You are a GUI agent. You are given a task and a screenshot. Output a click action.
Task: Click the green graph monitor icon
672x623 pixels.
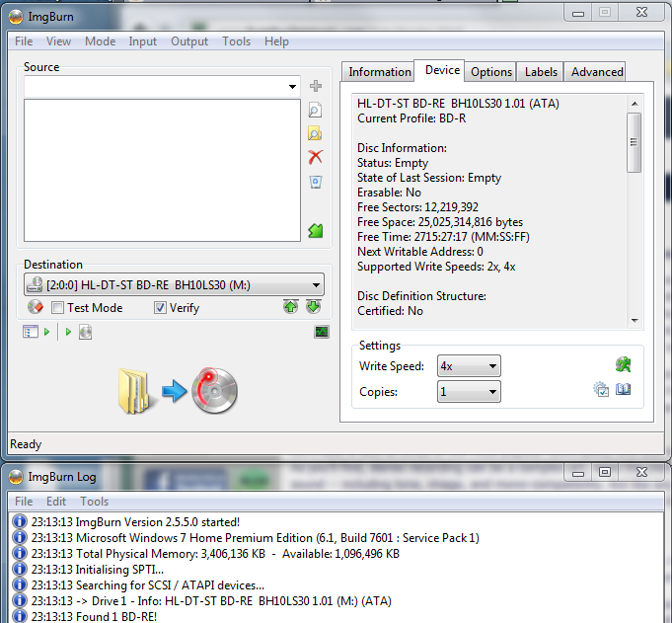pos(322,332)
